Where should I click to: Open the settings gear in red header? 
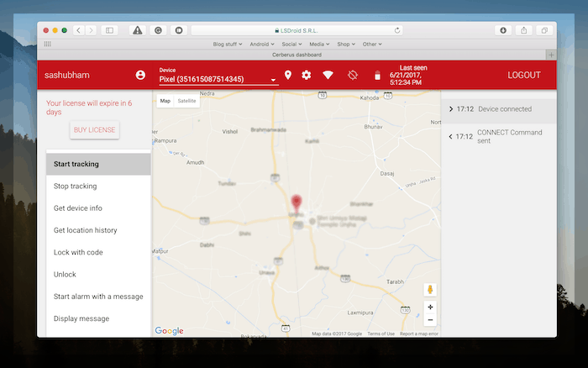(307, 75)
